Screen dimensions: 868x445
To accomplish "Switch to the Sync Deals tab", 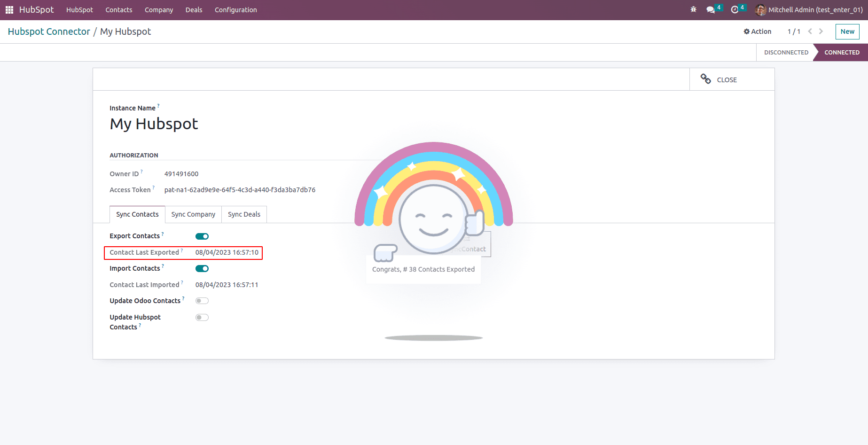I will click(x=244, y=214).
